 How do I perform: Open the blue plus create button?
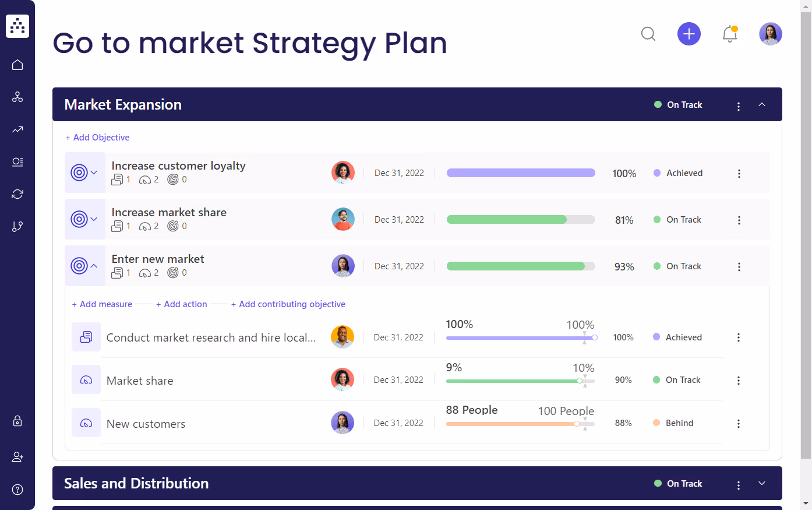tap(689, 34)
